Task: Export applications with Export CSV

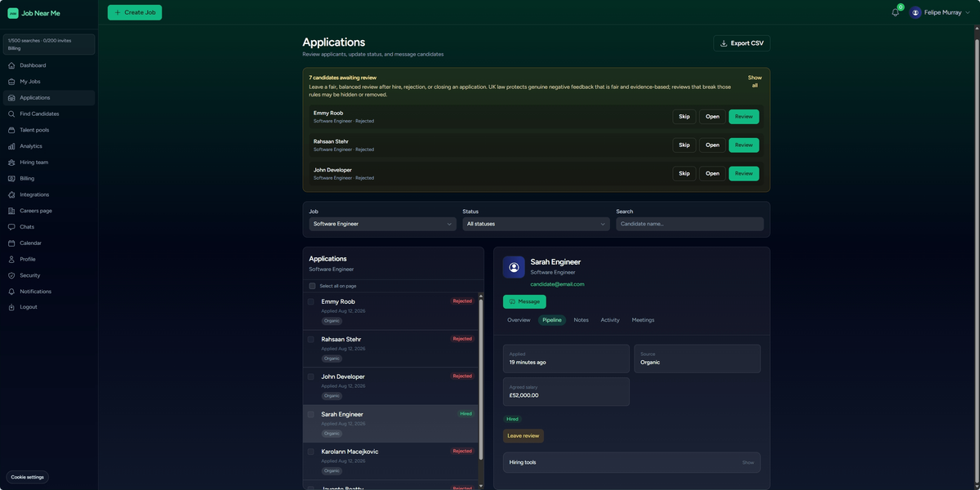Action: [742, 43]
